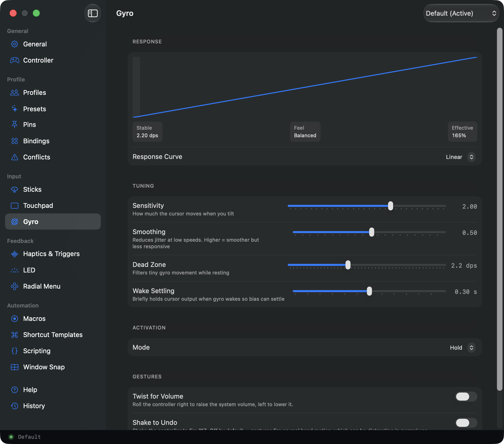
Task: Open the Scripting section label
Action: (37, 351)
